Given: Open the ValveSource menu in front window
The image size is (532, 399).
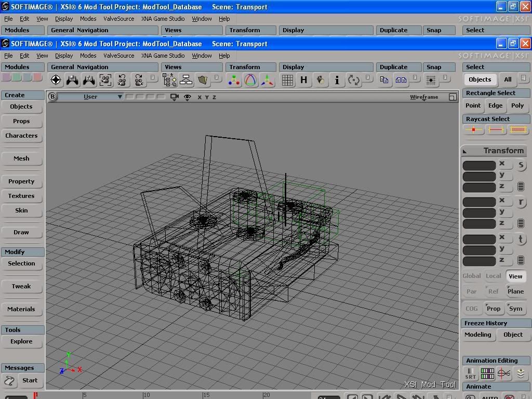Looking at the screenshot, I should click(119, 56).
